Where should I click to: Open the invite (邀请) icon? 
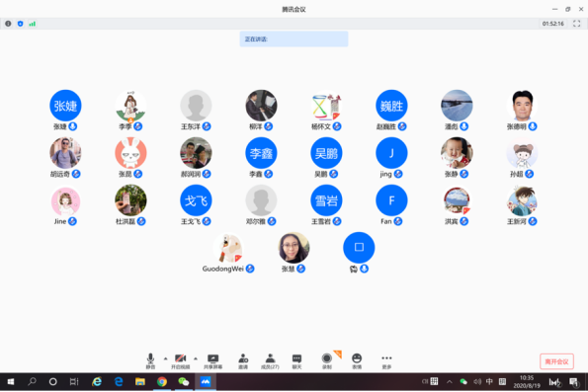243,360
